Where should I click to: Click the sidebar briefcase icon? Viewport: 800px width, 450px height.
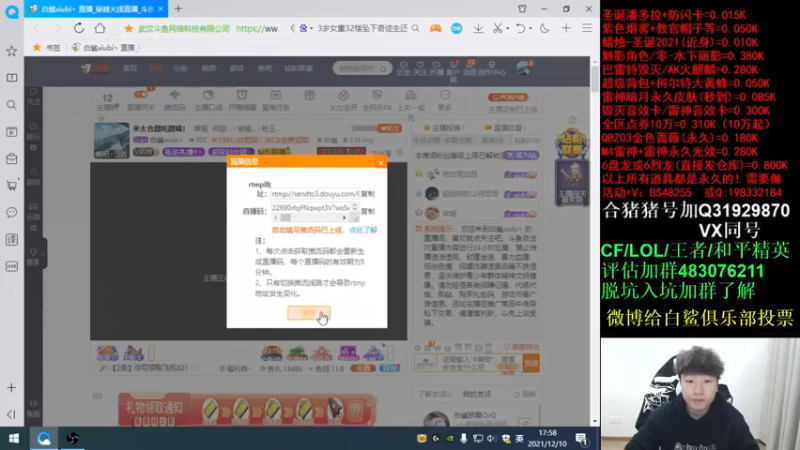[x=11, y=159]
